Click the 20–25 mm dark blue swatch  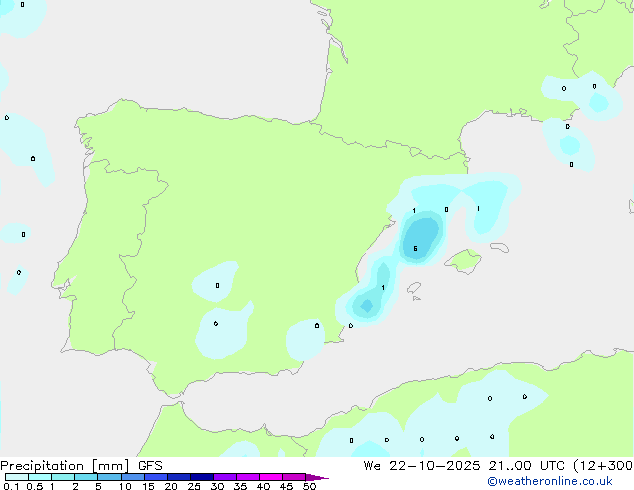coord(179,477)
